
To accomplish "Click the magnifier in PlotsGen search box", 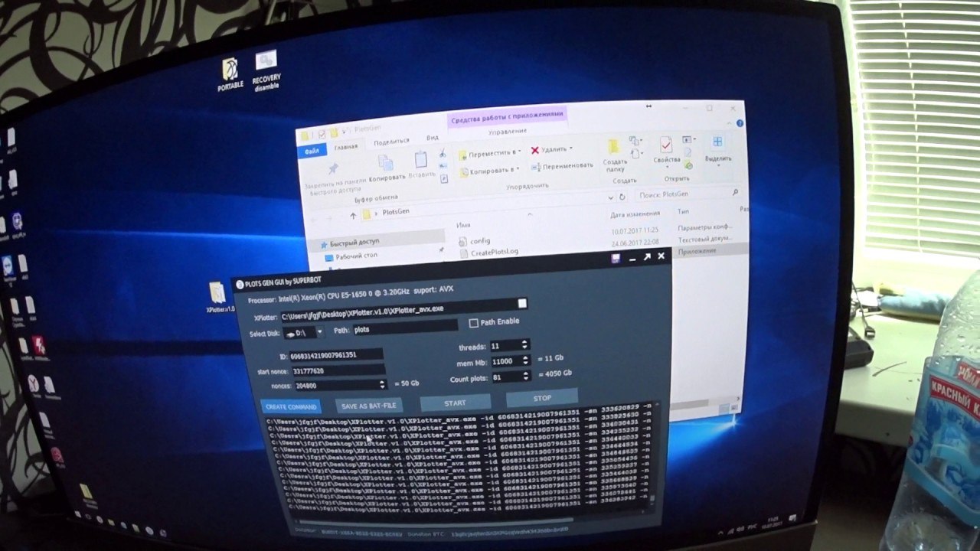I will tap(735, 193).
